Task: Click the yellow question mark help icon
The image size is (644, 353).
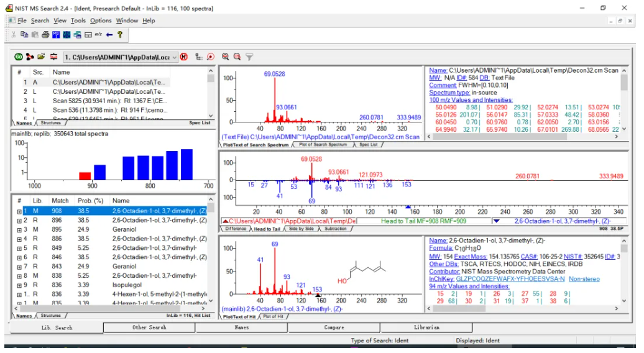Action: point(120,35)
